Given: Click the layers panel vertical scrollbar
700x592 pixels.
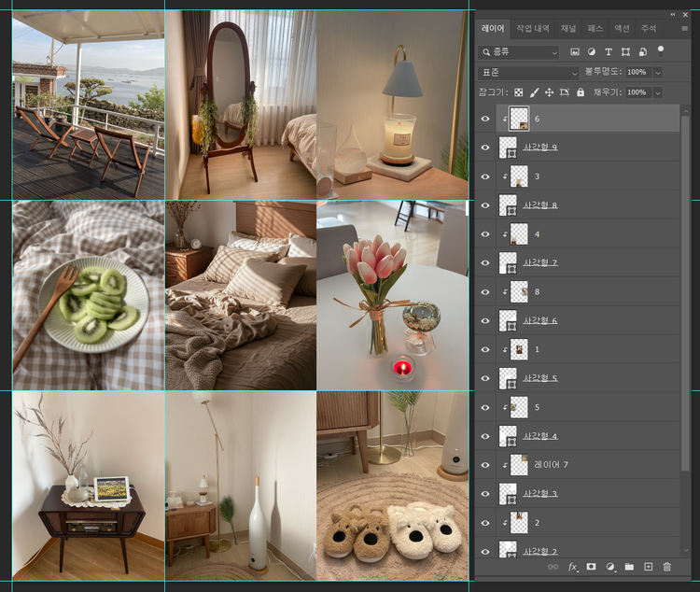Looking at the screenshot, I should (686, 293).
